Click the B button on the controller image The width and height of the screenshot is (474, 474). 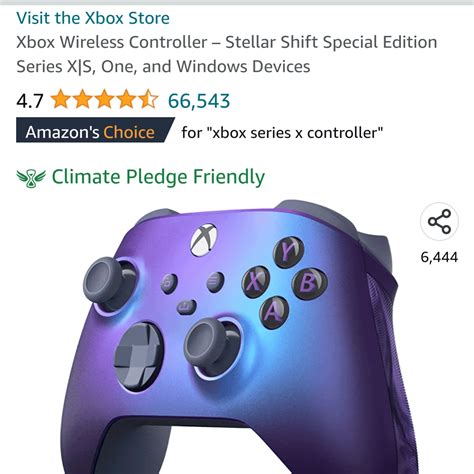[309, 283]
